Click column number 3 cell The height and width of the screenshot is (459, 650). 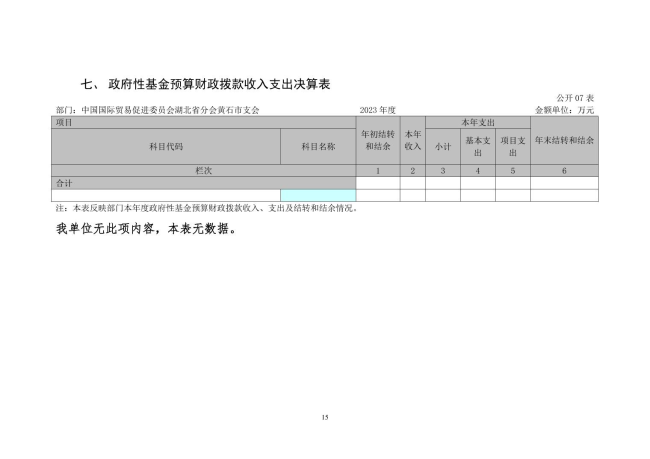click(x=443, y=170)
